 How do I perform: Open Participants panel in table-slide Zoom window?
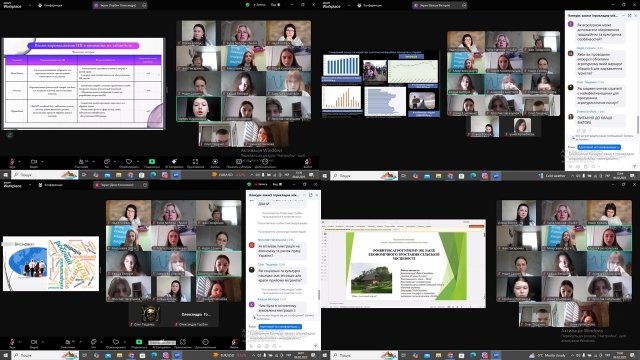[x=81, y=162]
